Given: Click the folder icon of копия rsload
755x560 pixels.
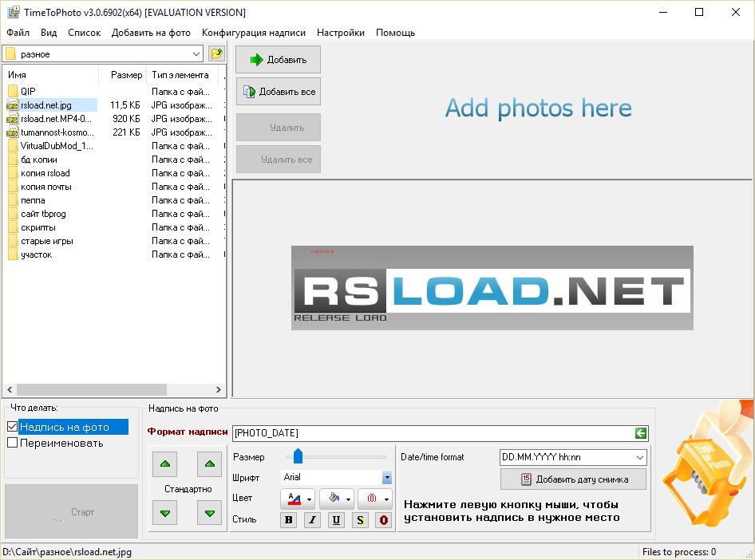Looking at the screenshot, I should [x=13, y=173].
